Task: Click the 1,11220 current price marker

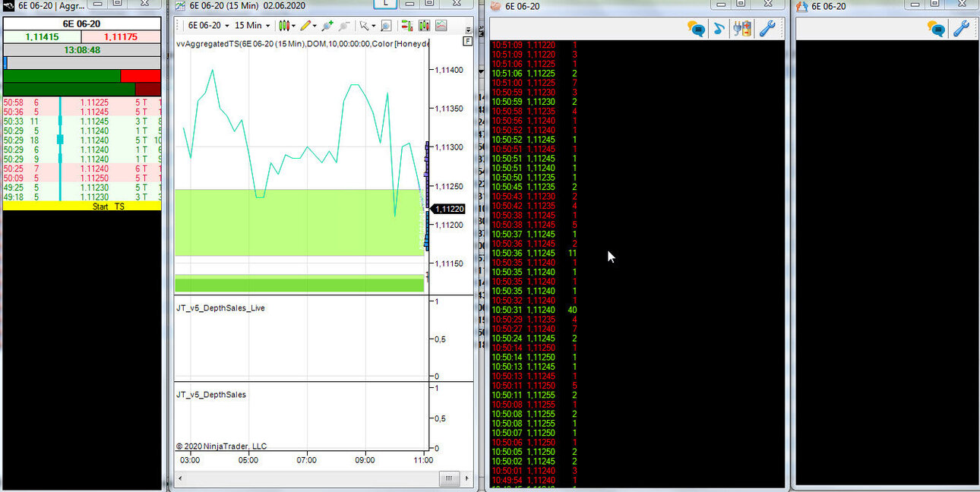Action: pos(447,209)
